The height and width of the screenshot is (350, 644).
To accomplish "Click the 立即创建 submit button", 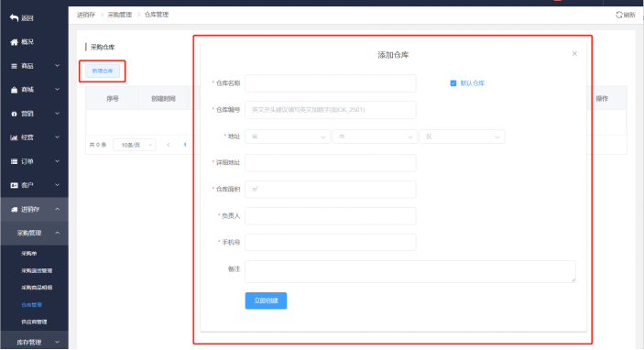I will [266, 301].
